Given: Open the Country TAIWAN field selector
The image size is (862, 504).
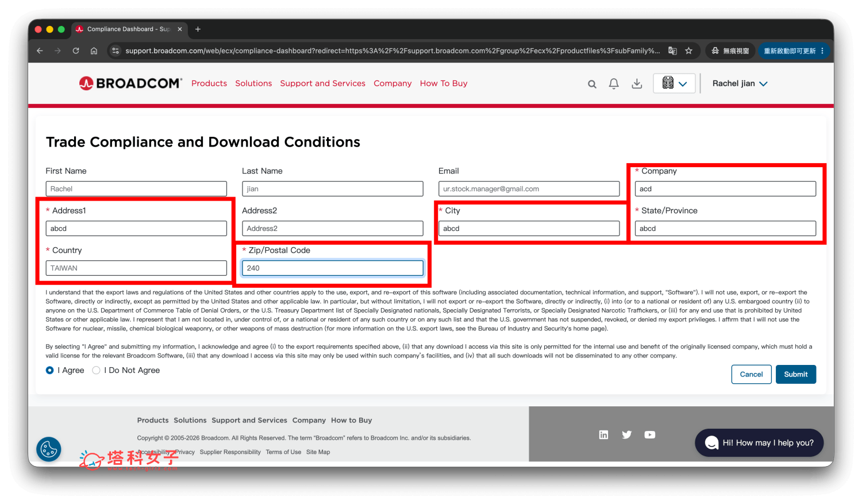Looking at the screenshot, I should coord(136,268).
